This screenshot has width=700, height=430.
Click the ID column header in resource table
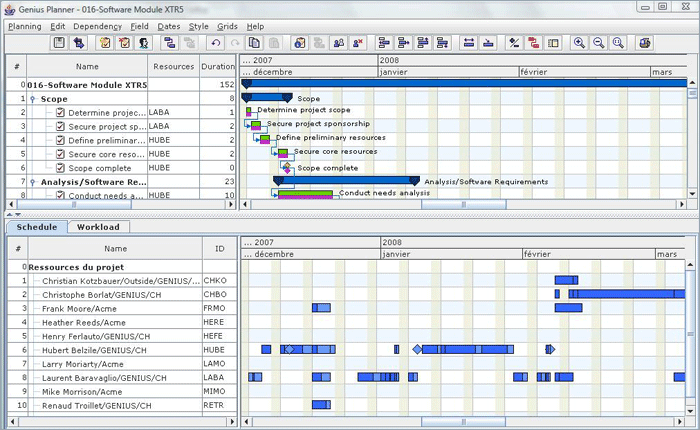pos(220,249)
